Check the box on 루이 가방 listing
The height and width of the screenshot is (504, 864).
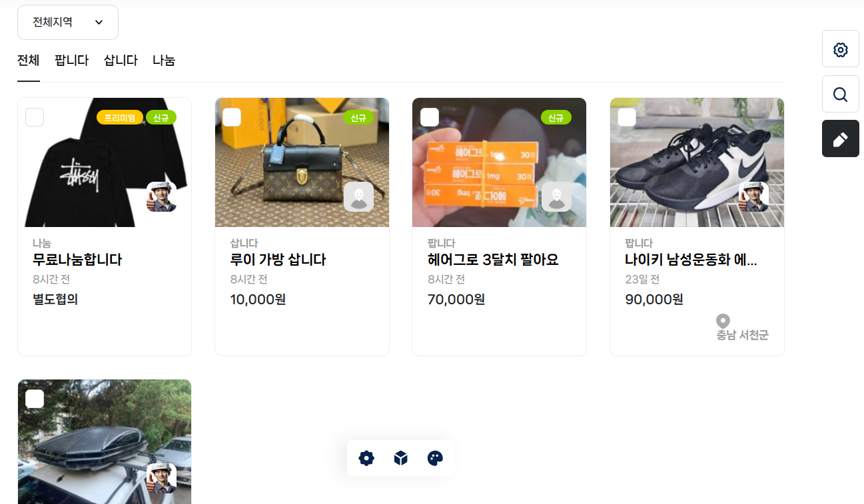click(x=232, y=117)
